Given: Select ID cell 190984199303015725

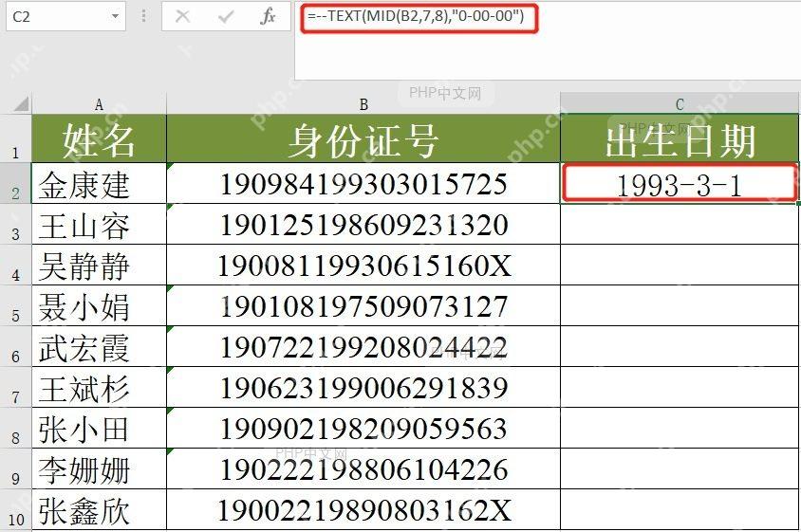Looking at the screenshot, I should click(x=363, y=183).
